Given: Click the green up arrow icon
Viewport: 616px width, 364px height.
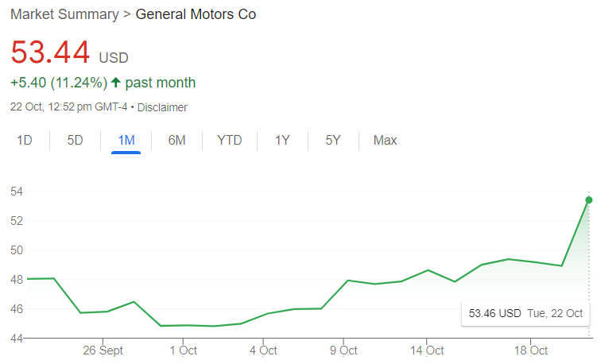Looking at the screenshot, I should 116,82.
